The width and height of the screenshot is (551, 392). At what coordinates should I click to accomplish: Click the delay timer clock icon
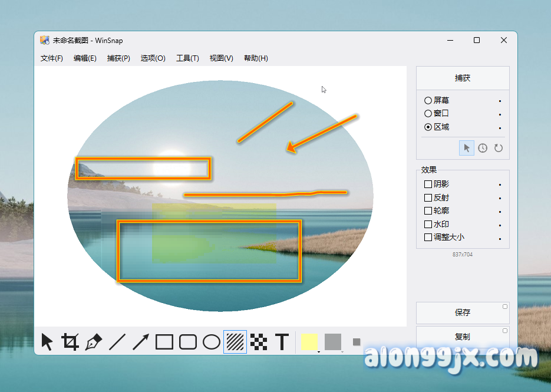[483, 148]
